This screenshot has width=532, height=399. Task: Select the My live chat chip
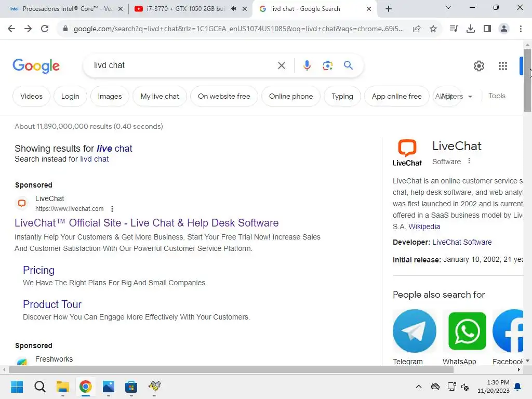point(160,96)
